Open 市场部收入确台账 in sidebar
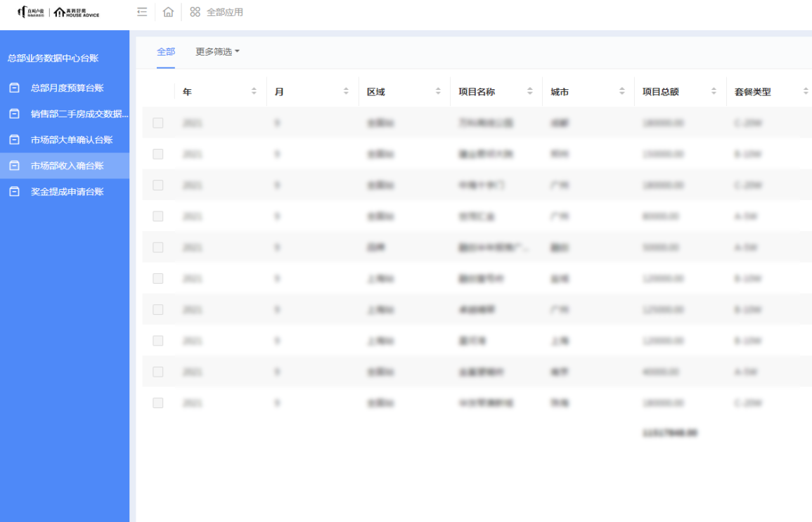Screen dimensions: 812x522 click(x=67, y=166)
